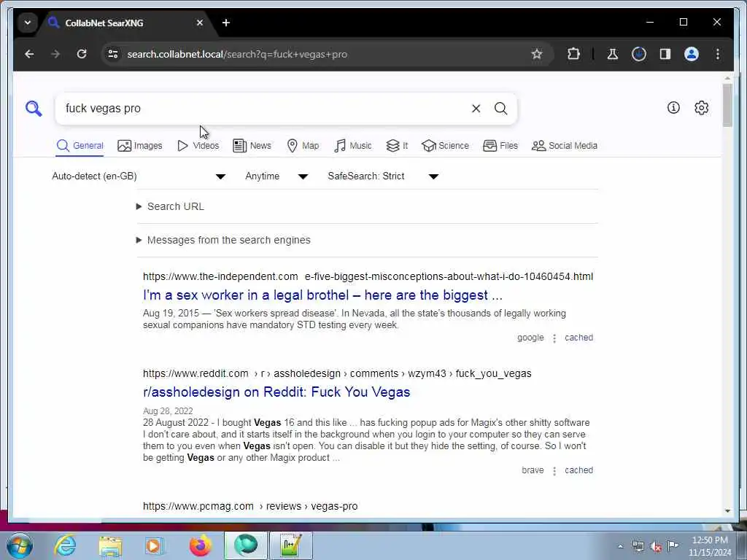Click the page vertical scrollbar thumb
The height and width of the screenshot is (560, 747).
tap(727, 105)
